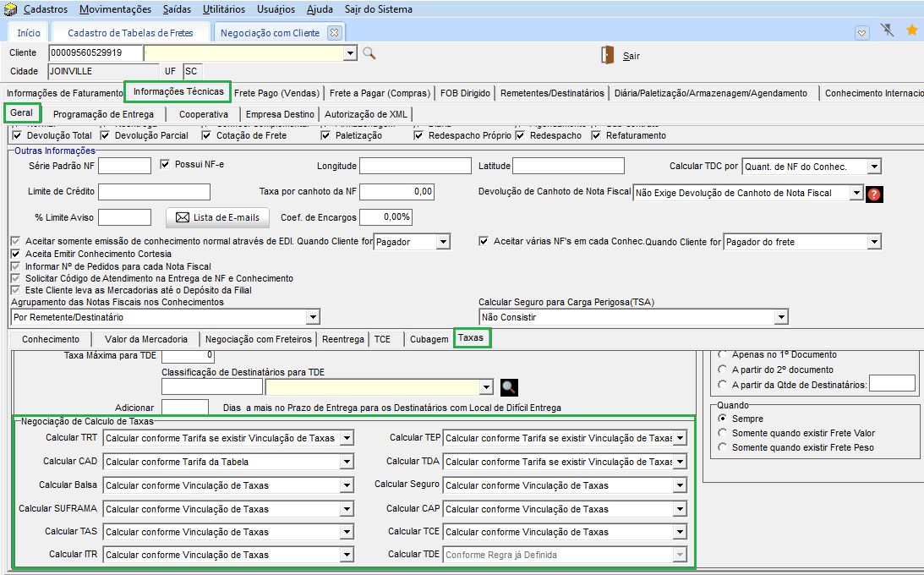Click the magnifier icon beside Cliente field
924x575 pixels.
point(369,53)
